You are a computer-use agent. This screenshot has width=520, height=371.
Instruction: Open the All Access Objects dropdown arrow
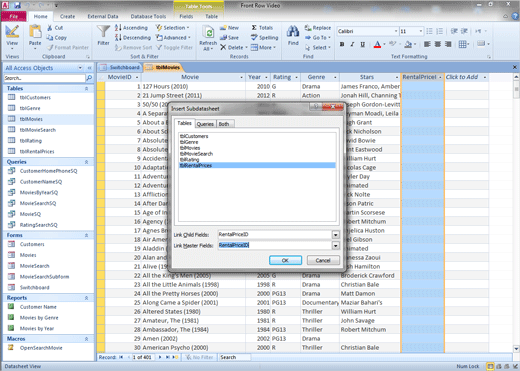coord(80,68)
